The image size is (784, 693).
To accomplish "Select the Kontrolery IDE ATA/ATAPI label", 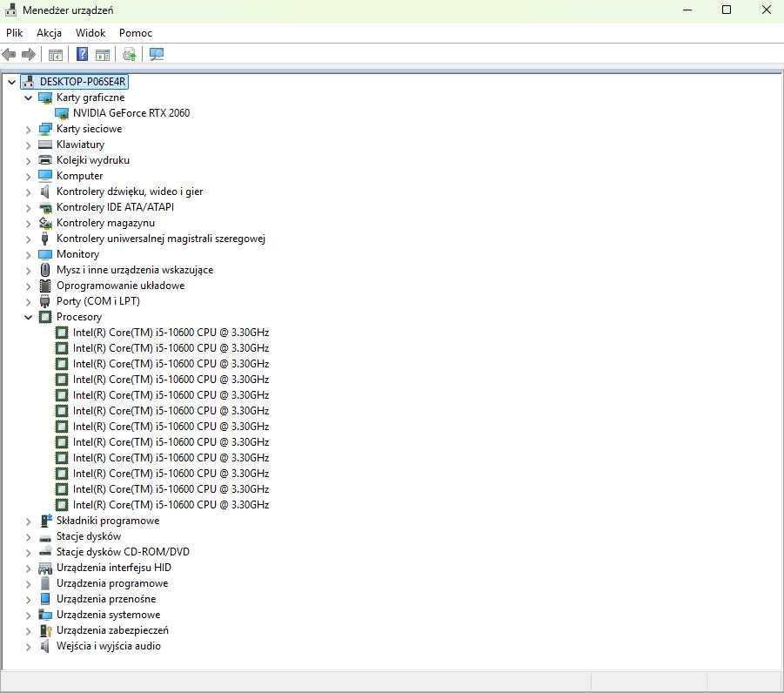I will (115, 207).
